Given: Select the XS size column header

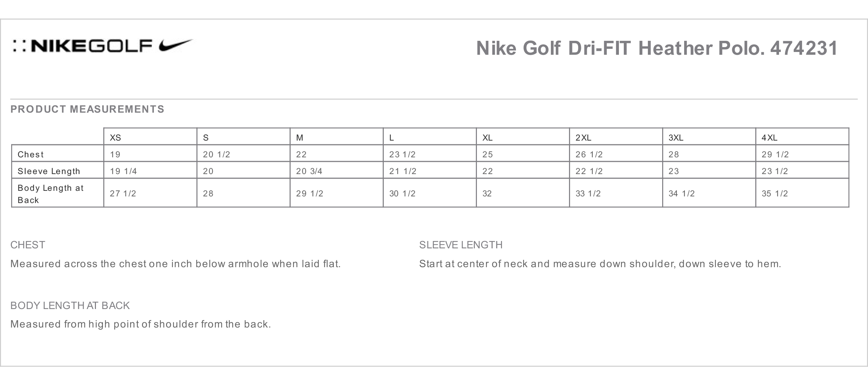Looking at the screenshot, I should point(115,138).
